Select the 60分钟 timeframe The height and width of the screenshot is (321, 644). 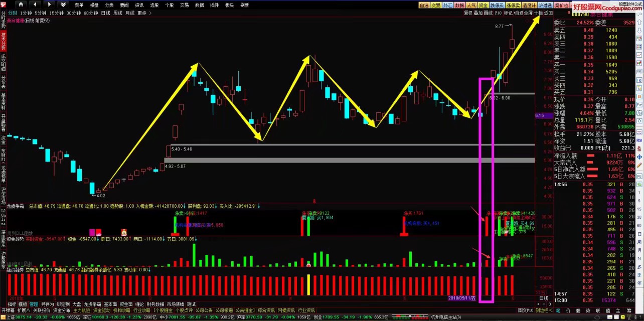coord(91,13)
